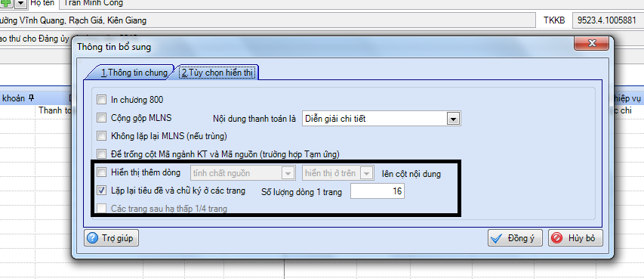Tick the Cộng gộp MLNS checkbox
644x279 pixels.
tap(101, 118)
